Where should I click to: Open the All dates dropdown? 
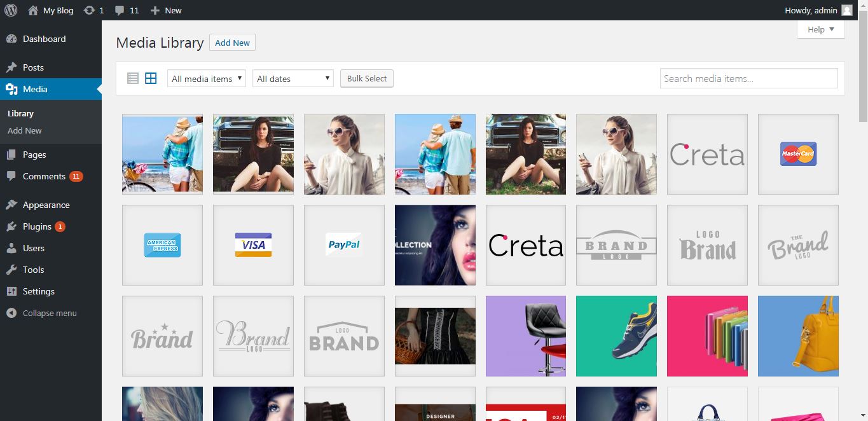293,78
